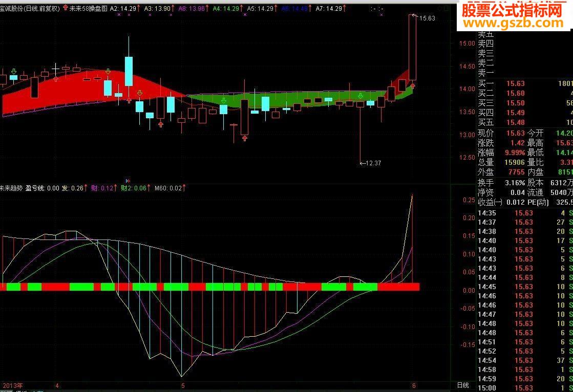Click the purple A8: 13.96 indicator value
The width and height of the screenshot is (573, 392).
pyautogui.click(x=192, y=8)
